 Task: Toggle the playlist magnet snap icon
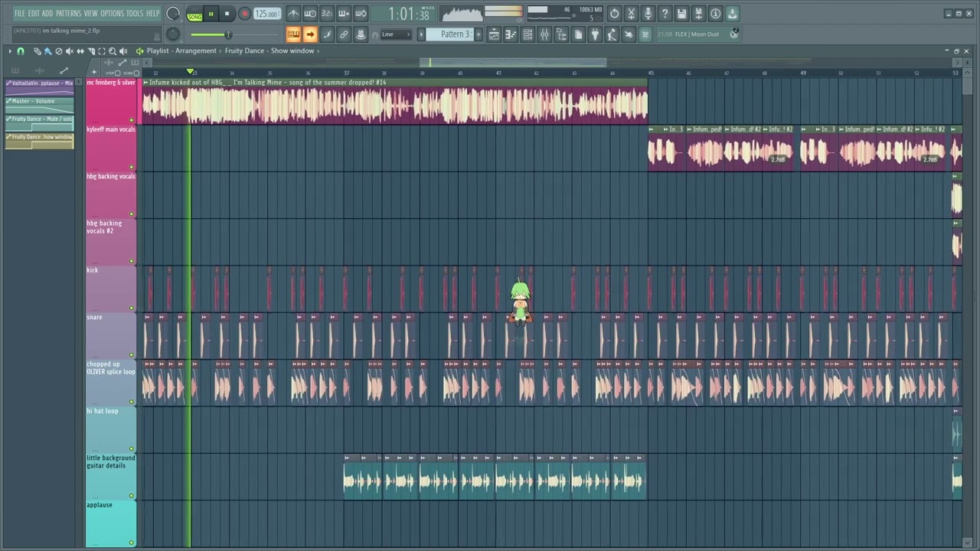(x=21, y=51)
